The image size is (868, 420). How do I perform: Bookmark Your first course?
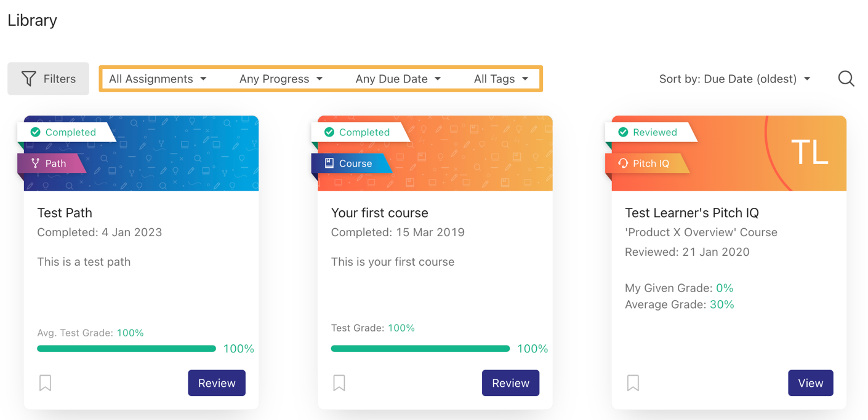[339, 382]
